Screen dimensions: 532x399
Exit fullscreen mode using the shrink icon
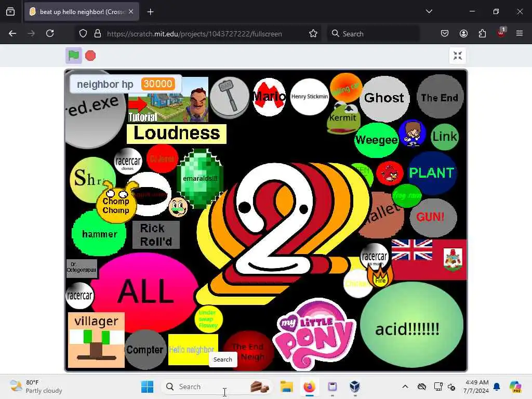[458, 56]
